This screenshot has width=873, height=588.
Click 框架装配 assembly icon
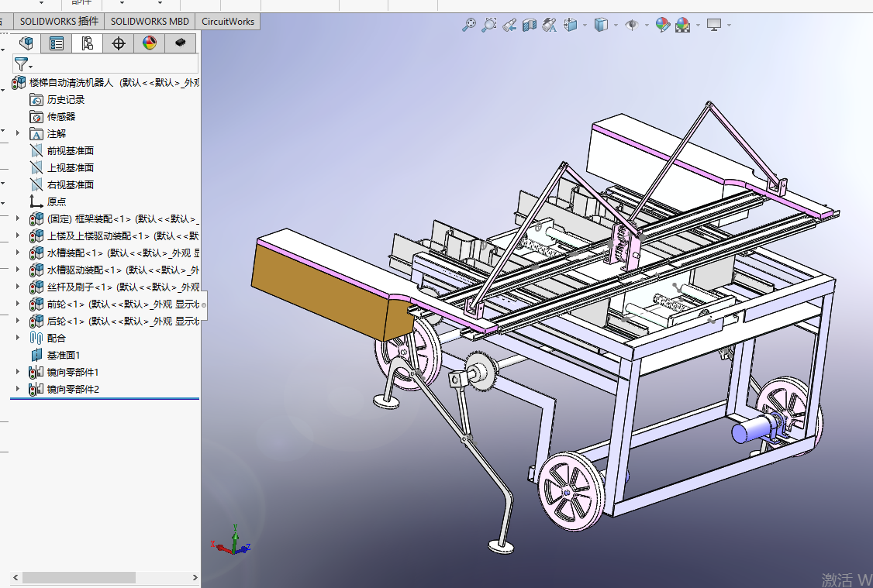coord(36,218)
